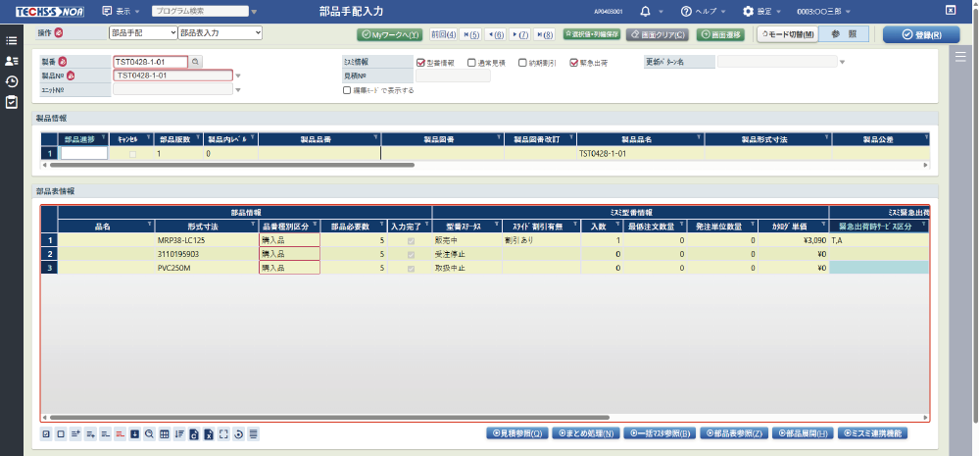
Task: Open the user list icon in sidebar
Action: click(x=11, y=61)
